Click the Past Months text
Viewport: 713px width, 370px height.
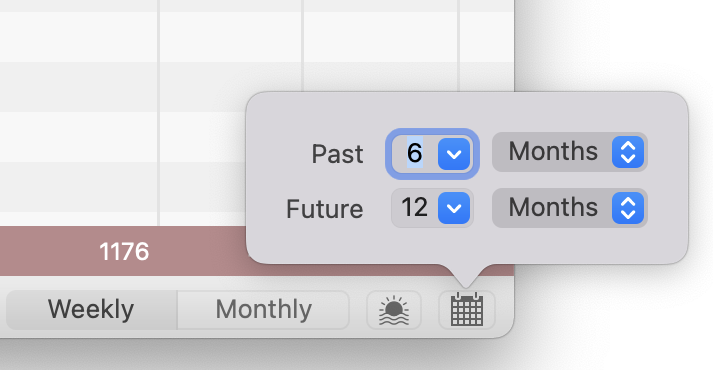[553, 151]
